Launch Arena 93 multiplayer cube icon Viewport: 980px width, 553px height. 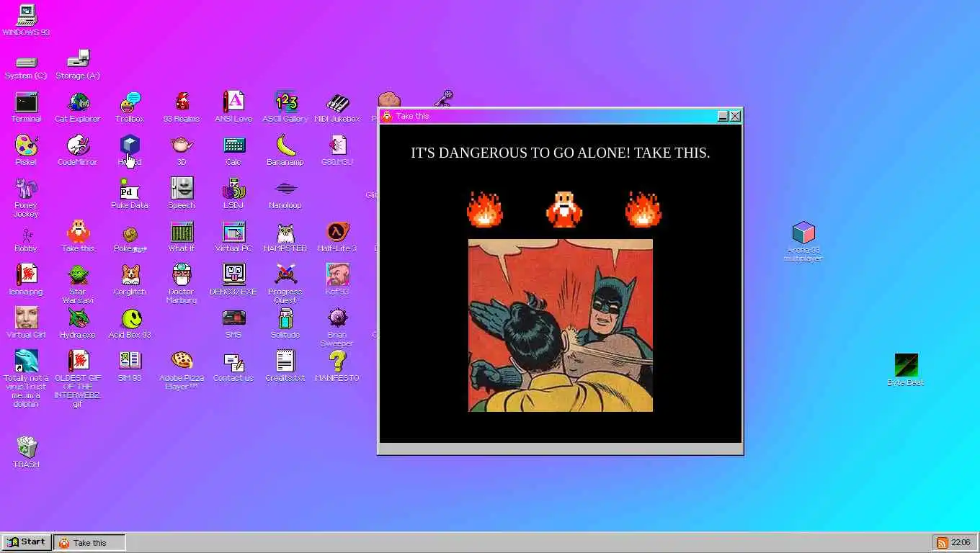803,243
